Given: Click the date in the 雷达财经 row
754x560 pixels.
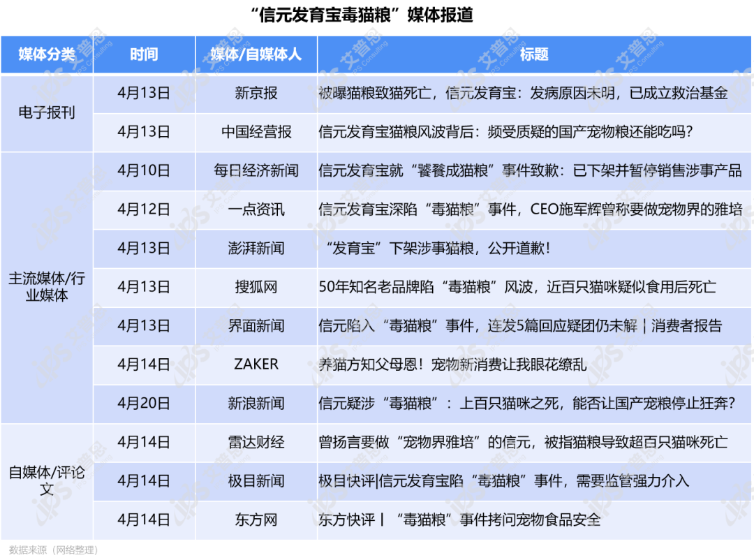Looking at the screenshot, I should pyautogui.click(x=144, y=442).
